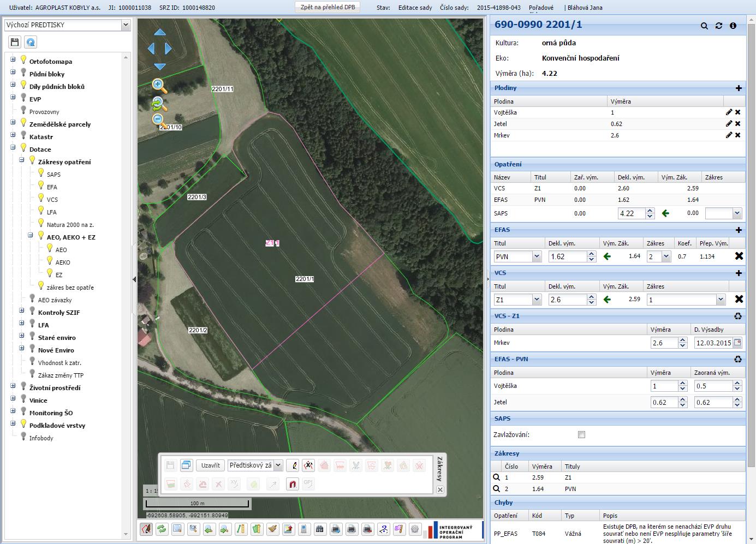Click the binoculars search tool
Image resolution: width=756 pixels, height=544 pixels.
pyautogui.click(x=320, y=529)
